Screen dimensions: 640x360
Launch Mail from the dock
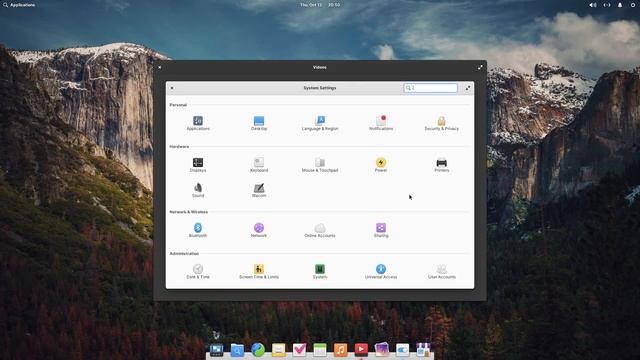(278, 350)
